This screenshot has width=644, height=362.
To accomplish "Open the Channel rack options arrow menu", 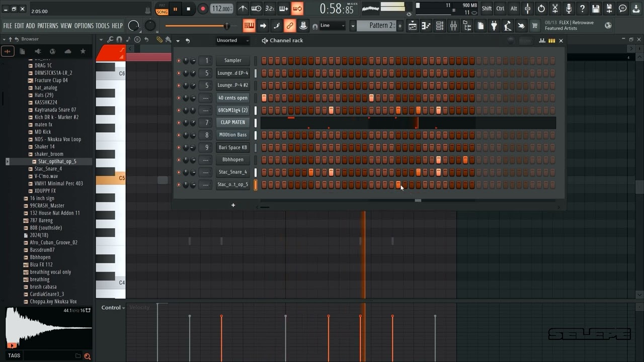I will click(x=178, y=41).
